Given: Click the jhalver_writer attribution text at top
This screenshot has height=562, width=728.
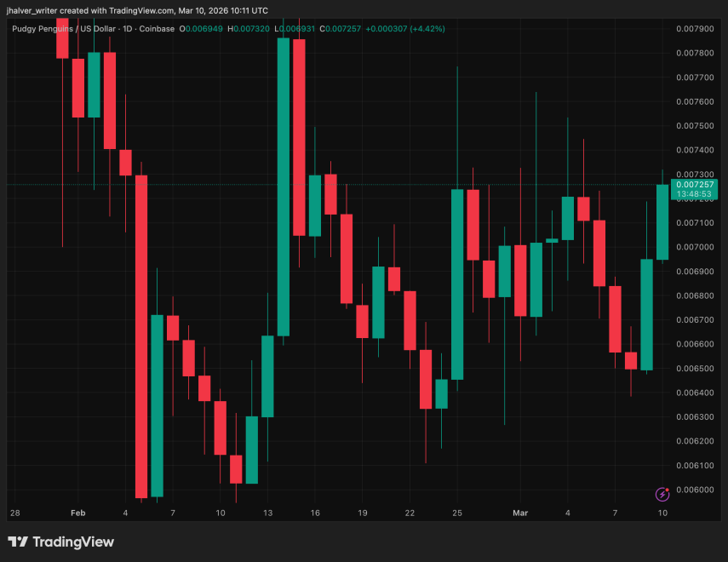Looking at the screenshot, I should pyautogui.click(x=137, y=10).
